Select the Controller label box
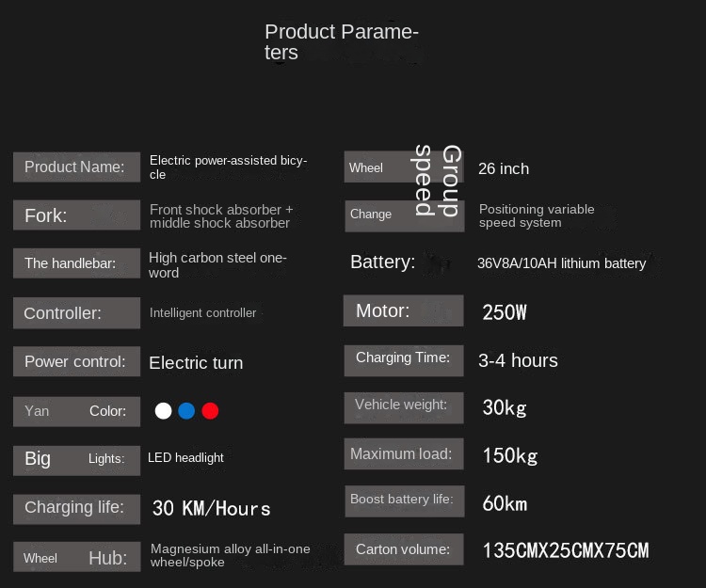706x588 pixels. click(x=76, y=313)
